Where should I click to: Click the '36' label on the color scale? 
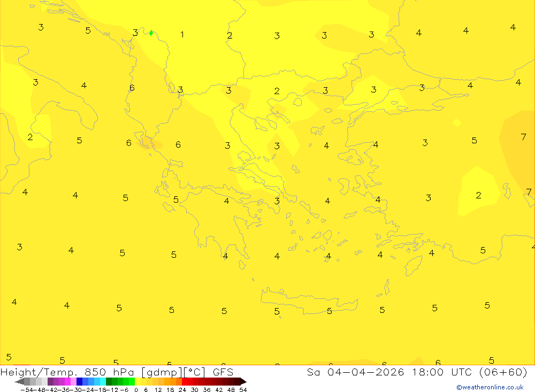coord(207,390)
